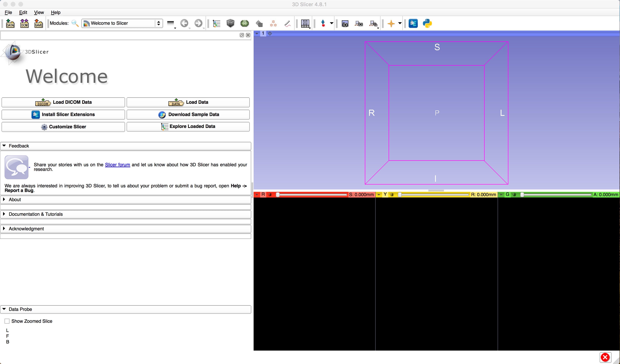Open the Python Interactor icon
Viewport: 620px width, 364px height.
point(427,23)
